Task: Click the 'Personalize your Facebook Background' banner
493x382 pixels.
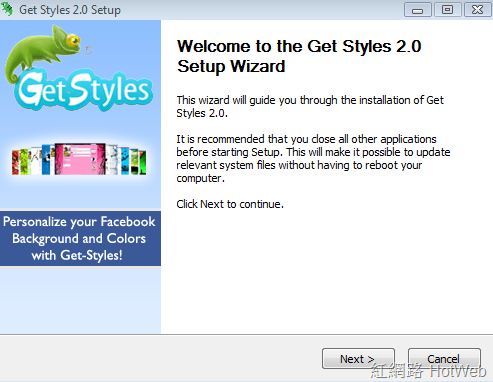Action: tap(80, 238)
